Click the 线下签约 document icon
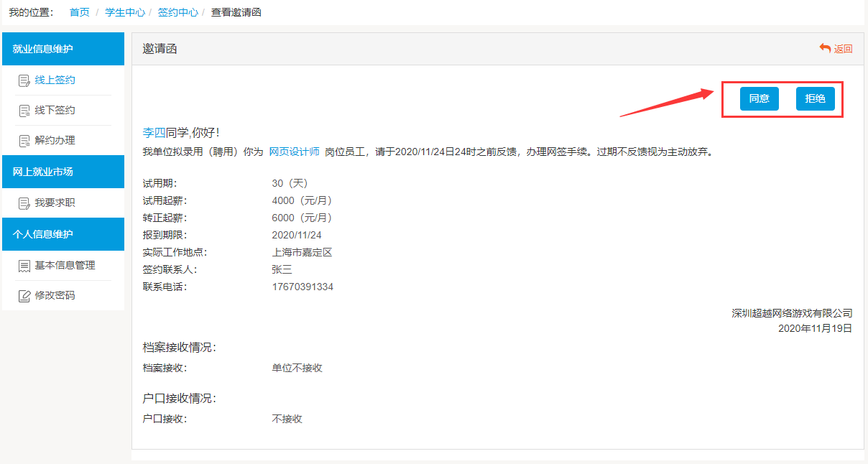This screenshot has height=464, width=868. click(24, 111)
